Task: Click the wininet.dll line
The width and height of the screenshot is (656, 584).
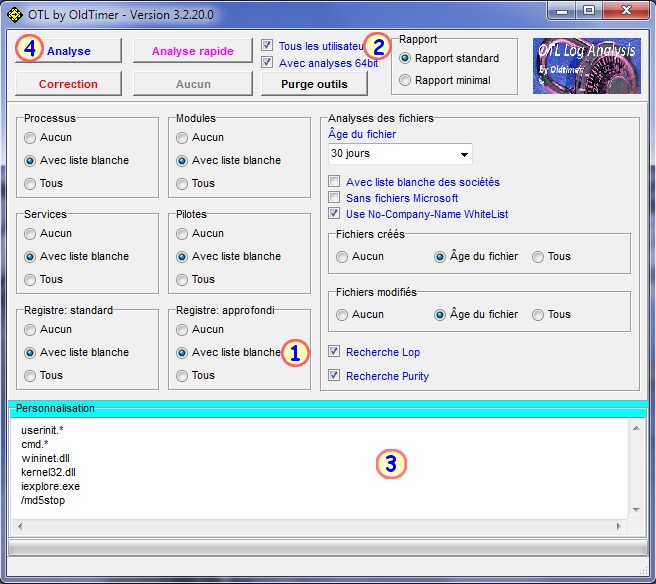Action: [x=45, y=458]
